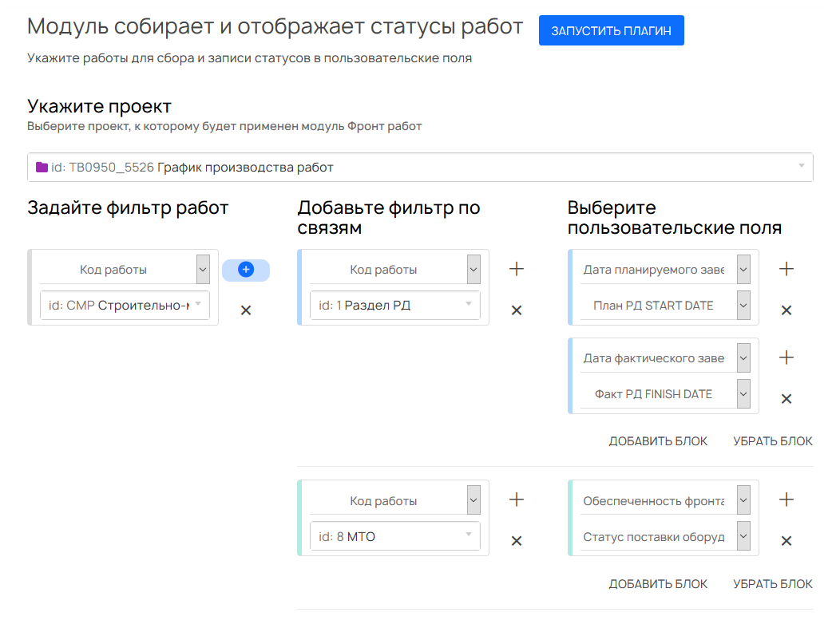Image resolution: width=840 pixels, height=624 pixels.
Task: Add row next to МТО link filter
Action: pos(517,500)
